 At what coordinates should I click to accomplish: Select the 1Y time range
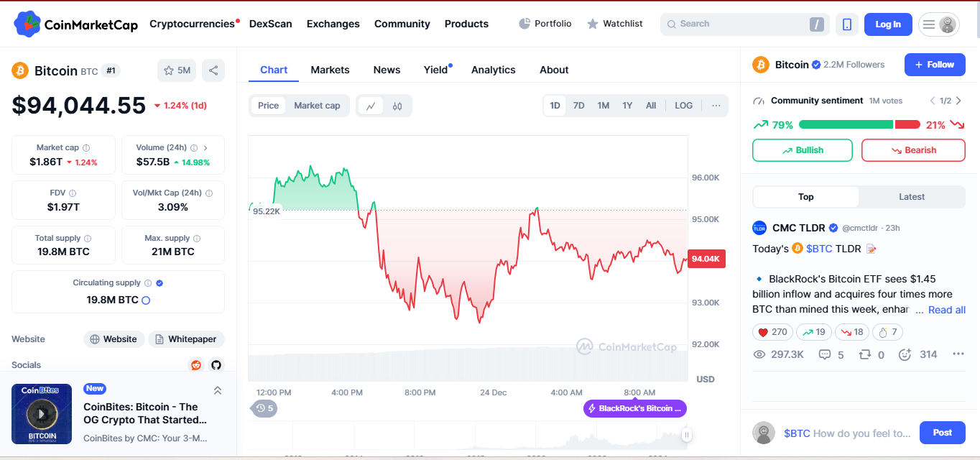pos(627,106)
